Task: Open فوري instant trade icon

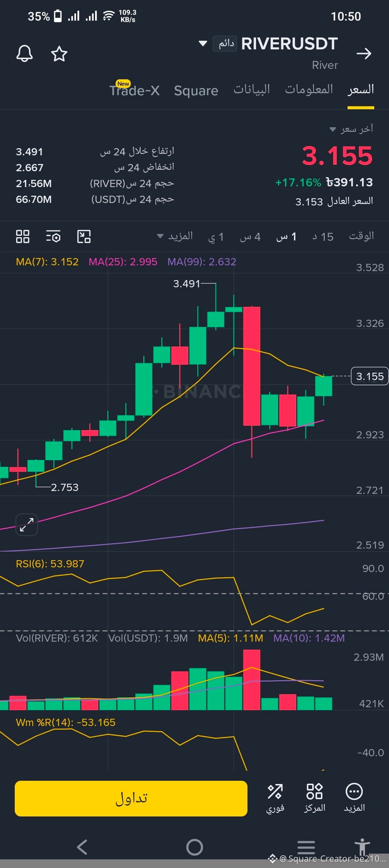Action: tap(275, 798)
